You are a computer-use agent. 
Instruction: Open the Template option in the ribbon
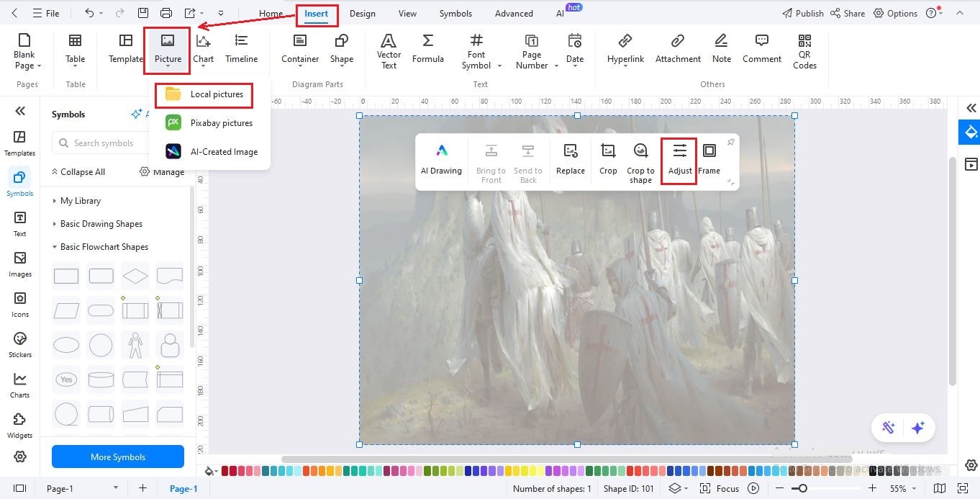click(125, 49)
